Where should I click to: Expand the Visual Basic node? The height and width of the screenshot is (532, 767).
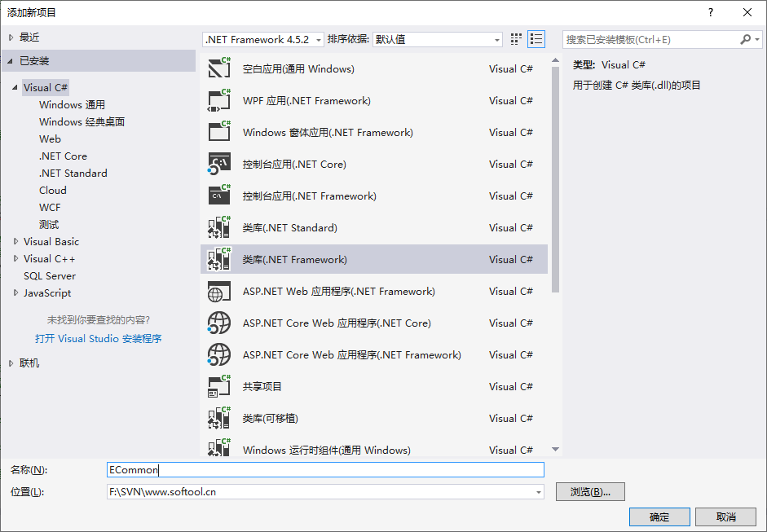coord(15,241)
